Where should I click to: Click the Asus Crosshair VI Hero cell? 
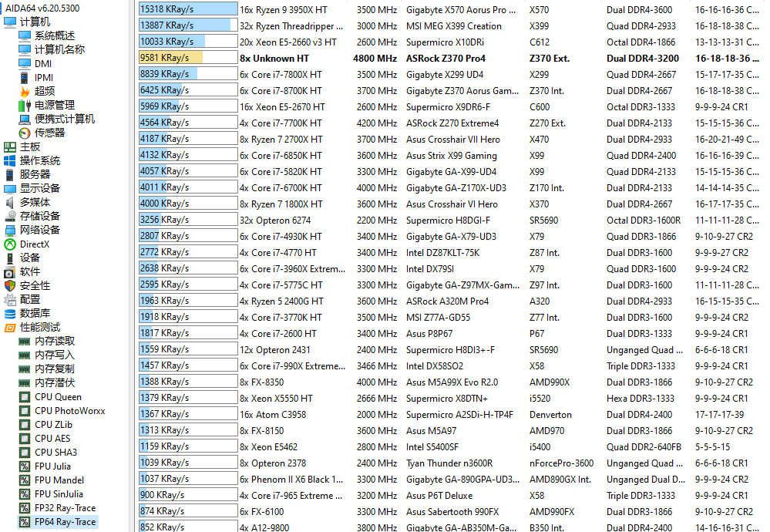(452, 204)
